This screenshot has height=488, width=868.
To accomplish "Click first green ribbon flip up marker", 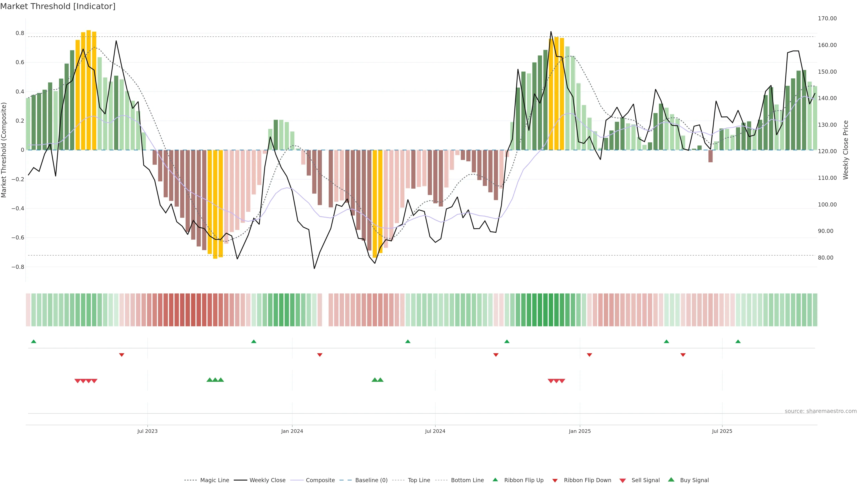I will [x=33, y=342].
